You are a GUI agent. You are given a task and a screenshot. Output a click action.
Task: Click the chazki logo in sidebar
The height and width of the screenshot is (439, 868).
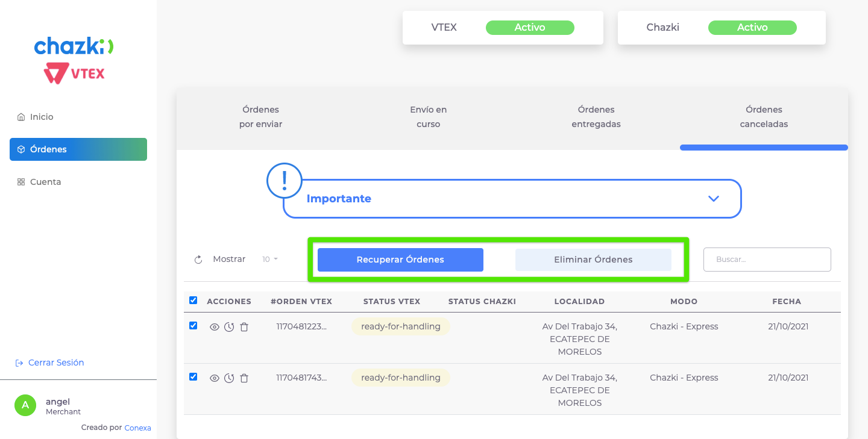click(74, 46)
